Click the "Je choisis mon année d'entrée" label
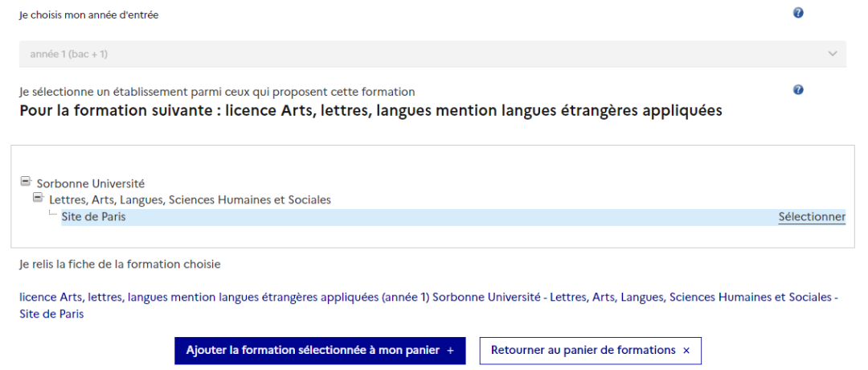Image resolution: width=868 pixels, height=370 pixels. tap(89, 15)
